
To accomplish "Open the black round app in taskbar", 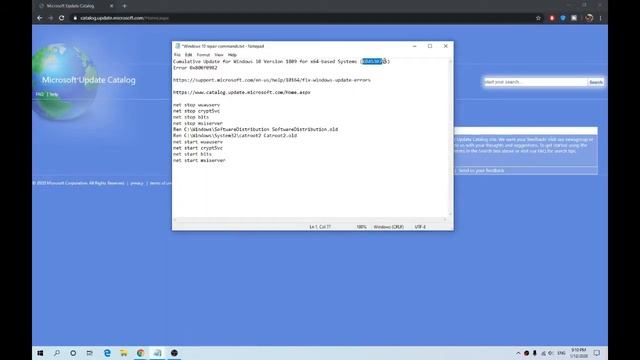I will tap(174, 353).
